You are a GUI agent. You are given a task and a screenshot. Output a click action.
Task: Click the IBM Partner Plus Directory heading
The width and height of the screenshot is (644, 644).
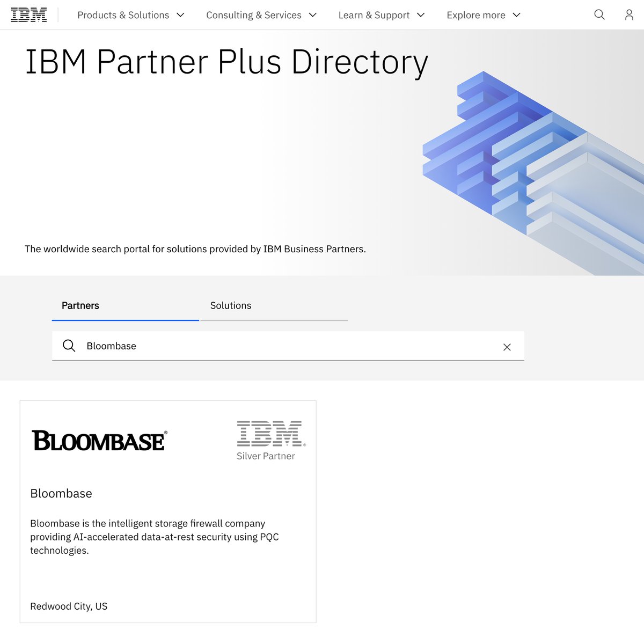tap(226, 62)
